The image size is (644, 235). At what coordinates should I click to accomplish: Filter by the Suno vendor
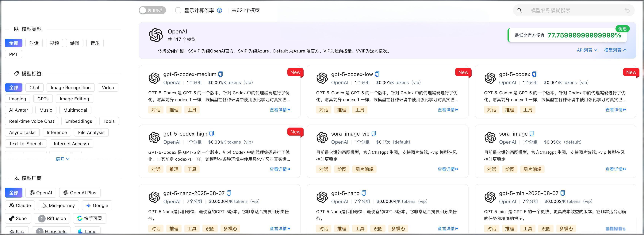[x=18, y=218]
